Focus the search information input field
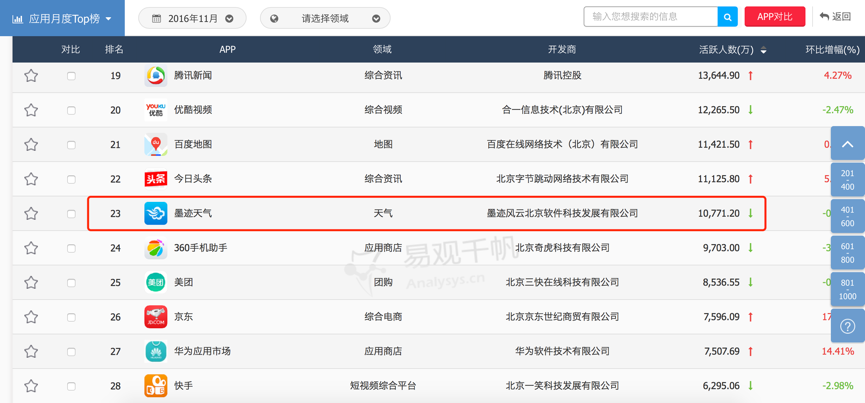 650,17
